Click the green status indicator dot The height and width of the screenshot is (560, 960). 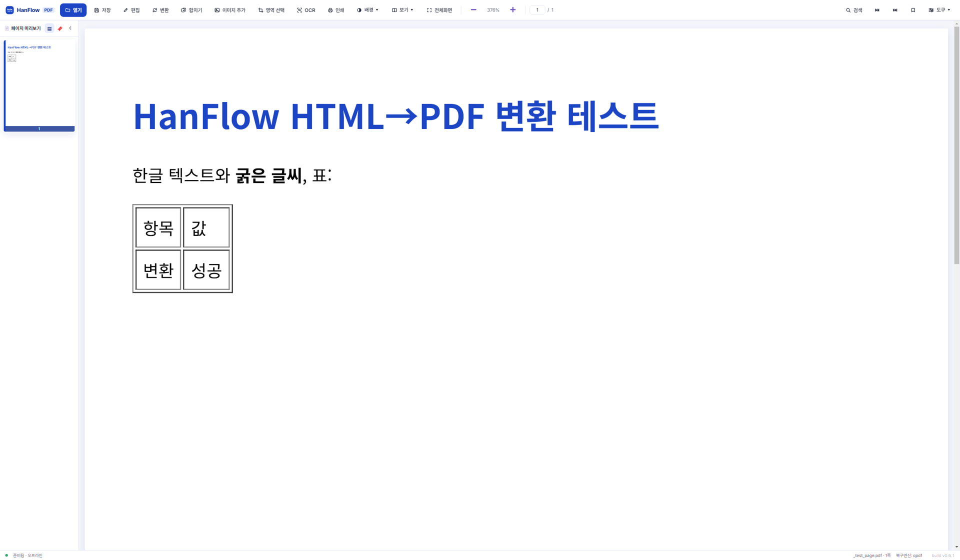pyautogui.click(x=6, y=555)
